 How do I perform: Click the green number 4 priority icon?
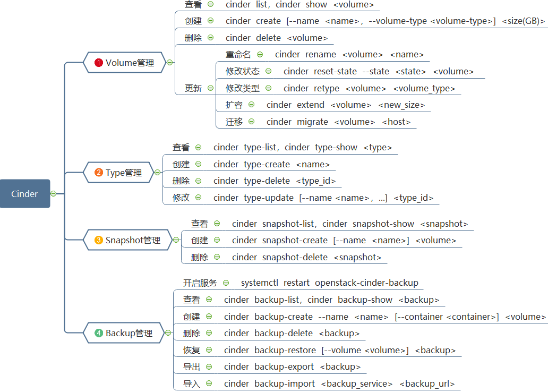98,333
